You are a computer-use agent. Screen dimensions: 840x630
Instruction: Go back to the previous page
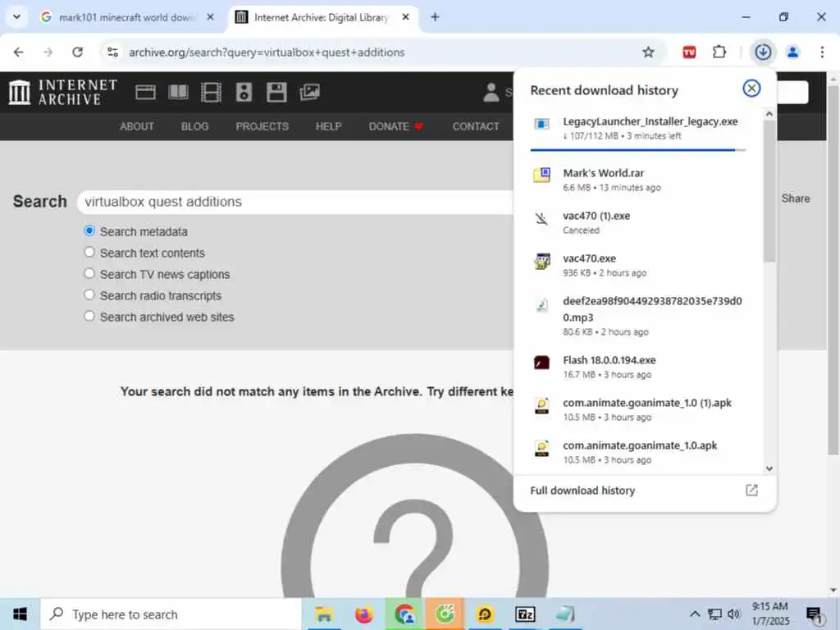tap(19, 52)
